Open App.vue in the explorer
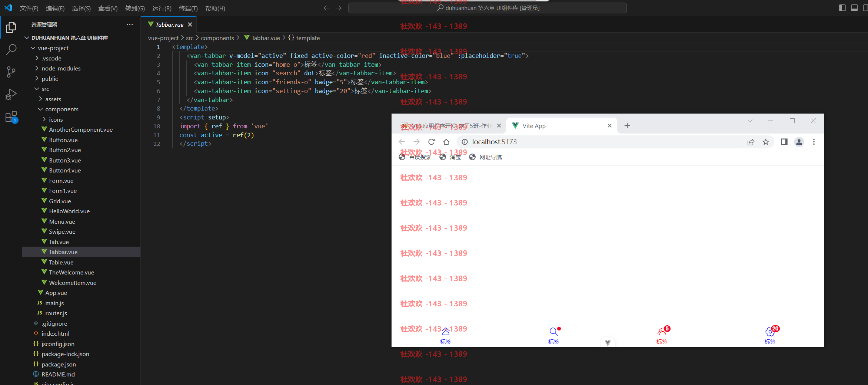The image size is (868, 385). click(56, 293)
